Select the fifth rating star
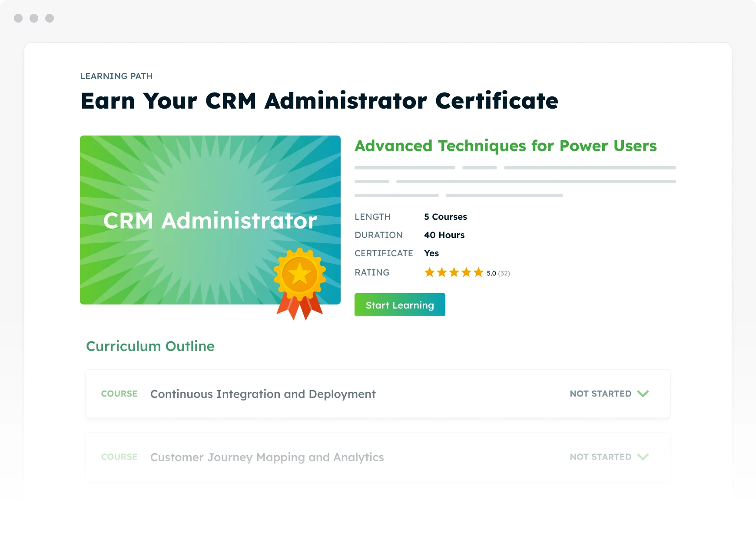This screenshot has width=756, height=556. (x=478, y=272)
